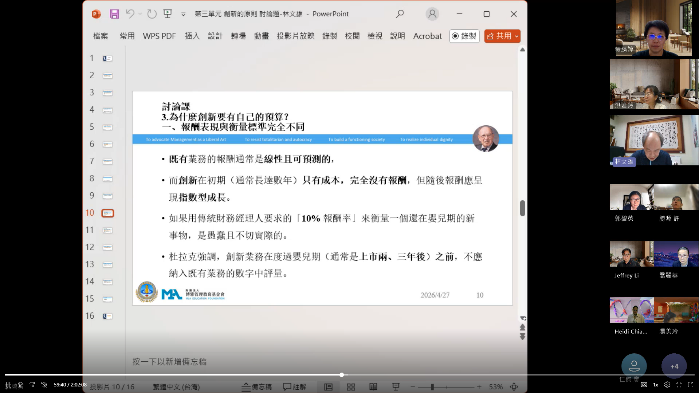Viewport: 699px width, 393px height.
Task: Select slide 9 thumbnail in slide panel
Action: [107, 196]
